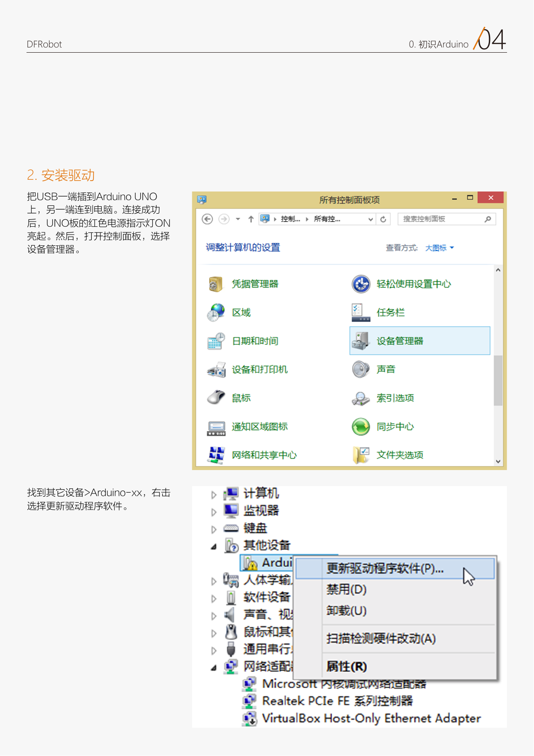Click the search magnifier icon
The image size is (534, 756).
(488, 219)
